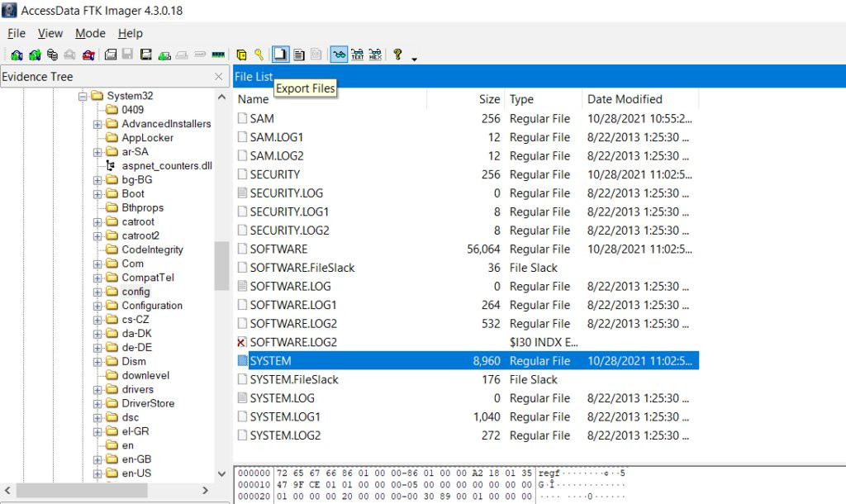The width and height of the screenshot is (846, 504).
Task: Close the Evidence Tree pane
Action: point(218,77)
